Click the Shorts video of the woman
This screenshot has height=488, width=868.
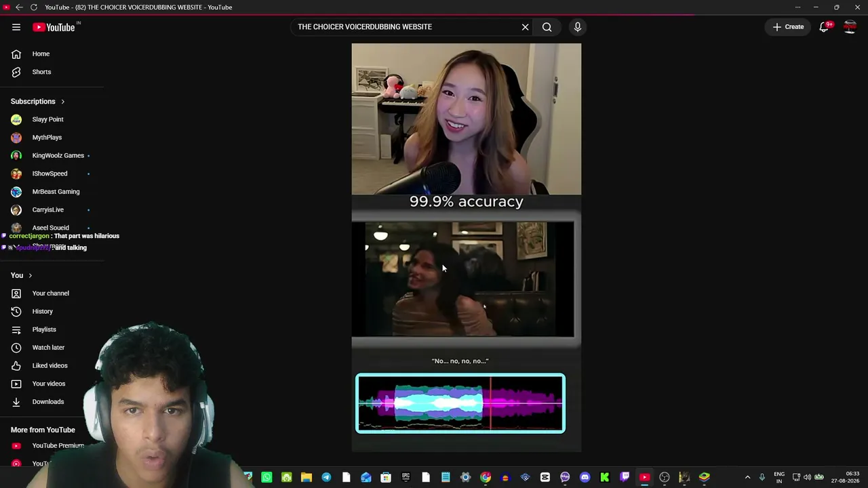point(467,119)
